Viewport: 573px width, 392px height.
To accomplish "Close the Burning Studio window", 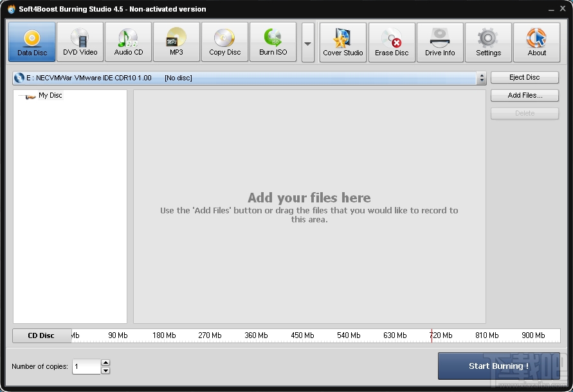I will 563,8.
